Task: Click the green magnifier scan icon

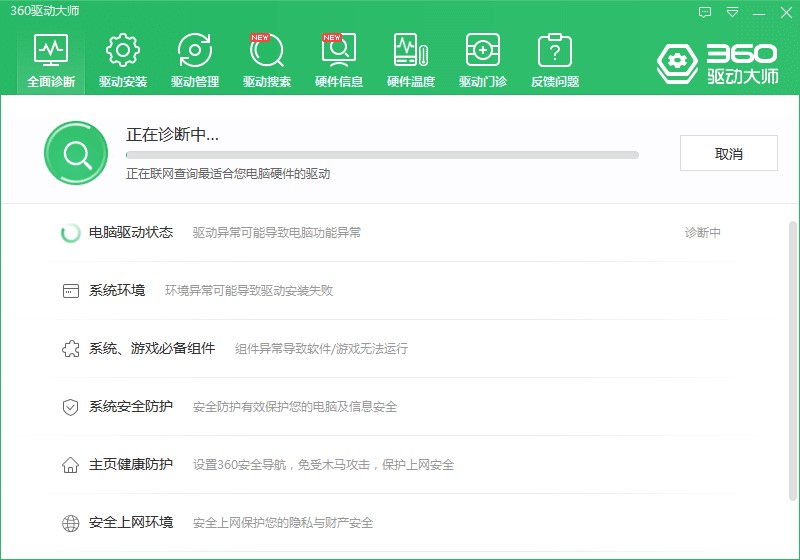Action: pos(76,154)
